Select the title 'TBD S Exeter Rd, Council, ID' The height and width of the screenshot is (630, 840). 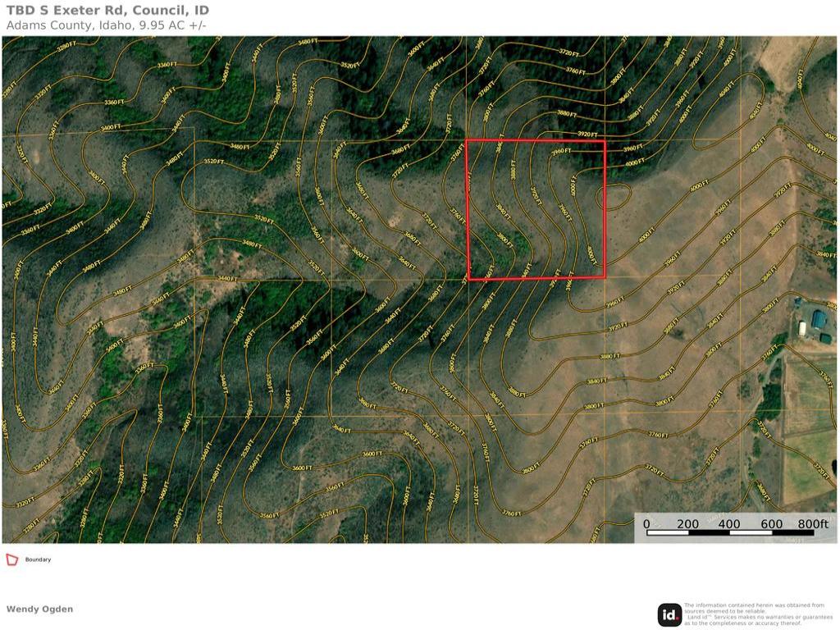coord(107,10)
